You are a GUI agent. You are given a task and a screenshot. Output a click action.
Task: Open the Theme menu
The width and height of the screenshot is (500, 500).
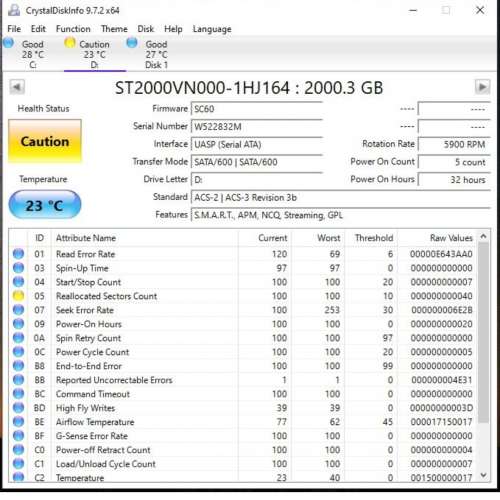[x=114, y=29]
